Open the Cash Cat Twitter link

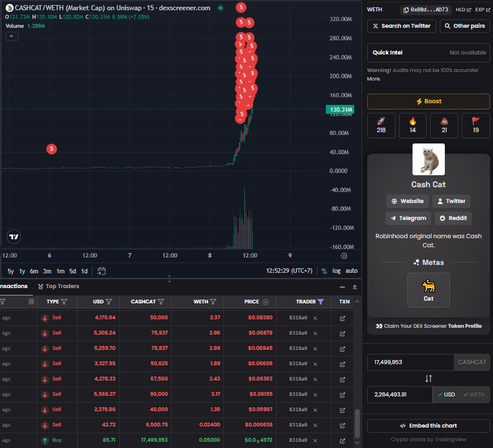tap(451, 201)
